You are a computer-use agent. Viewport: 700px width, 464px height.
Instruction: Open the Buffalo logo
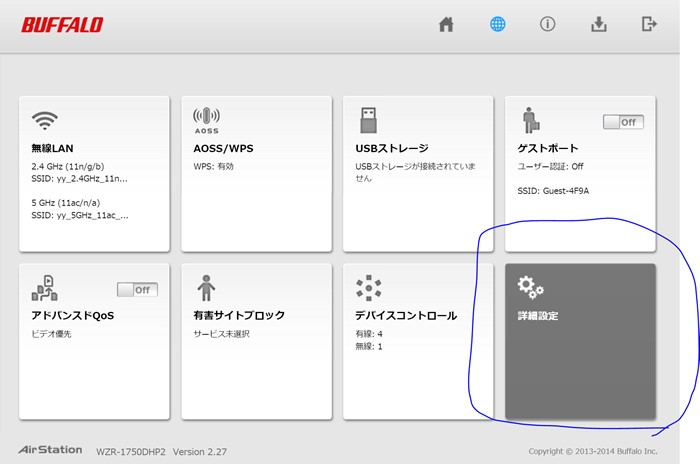pos(62,25)
